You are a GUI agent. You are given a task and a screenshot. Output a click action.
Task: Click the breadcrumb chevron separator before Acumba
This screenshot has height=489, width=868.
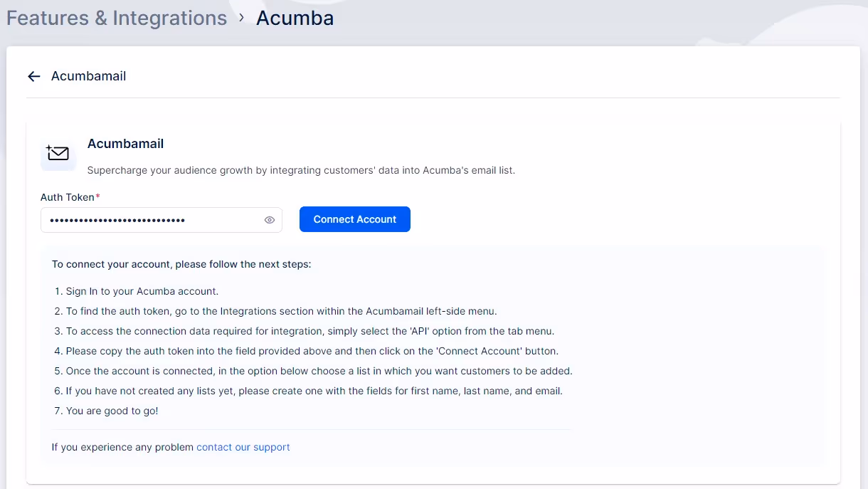tap(242, 17)
